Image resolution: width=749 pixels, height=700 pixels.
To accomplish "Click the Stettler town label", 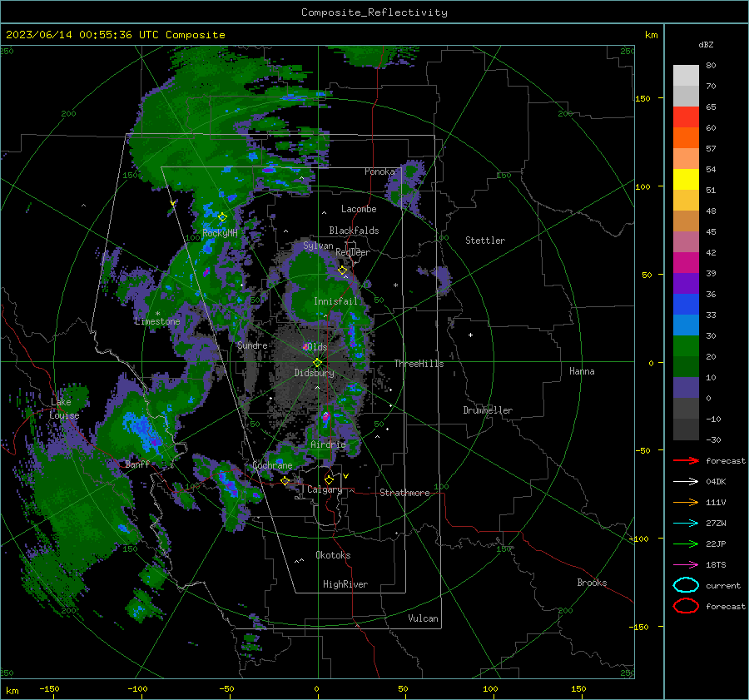I will [x=485, y=241].
